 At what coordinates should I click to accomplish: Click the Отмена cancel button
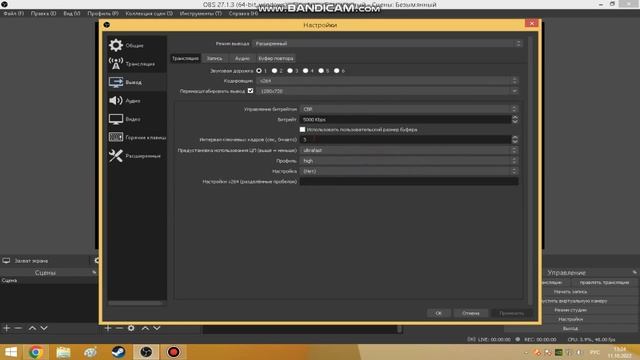pyautogui.click(x=471, y=313)
